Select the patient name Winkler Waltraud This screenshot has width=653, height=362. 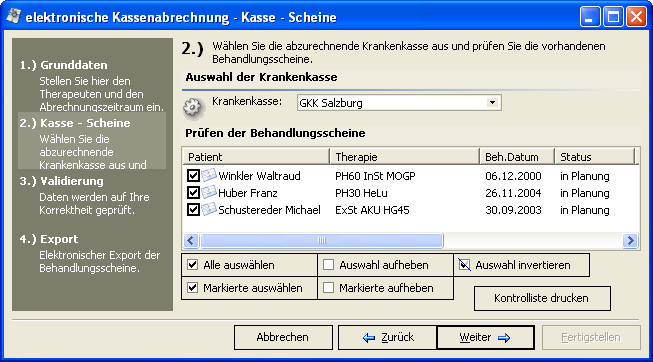(259, 176)
